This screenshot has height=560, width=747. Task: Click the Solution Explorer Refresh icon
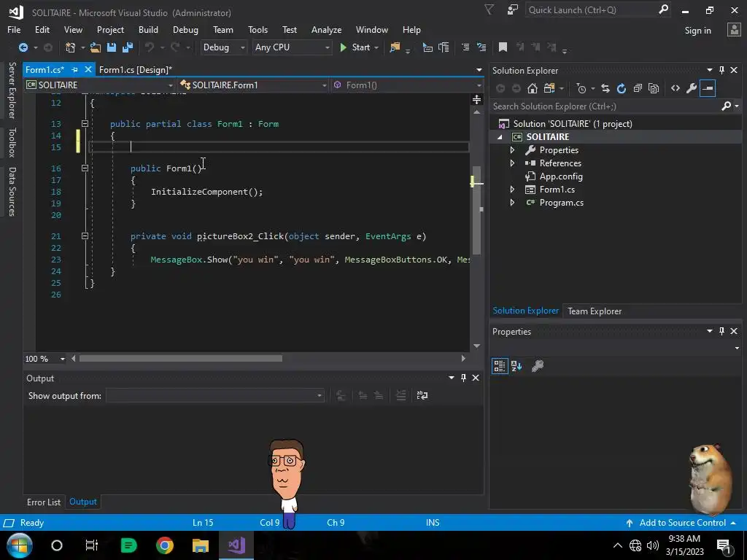[622, 88]
